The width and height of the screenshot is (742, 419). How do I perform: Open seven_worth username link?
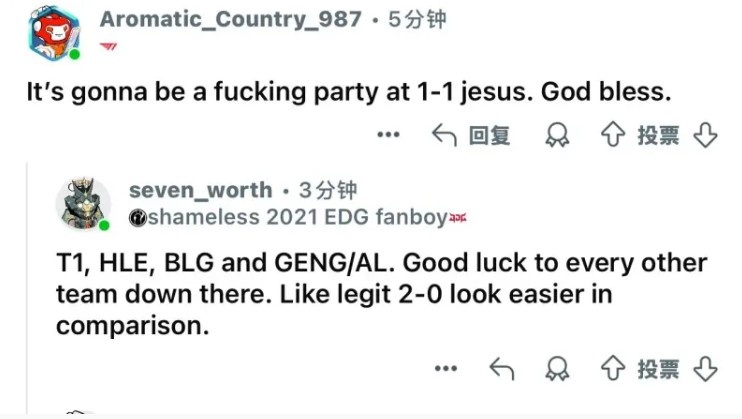pos(200,190)
